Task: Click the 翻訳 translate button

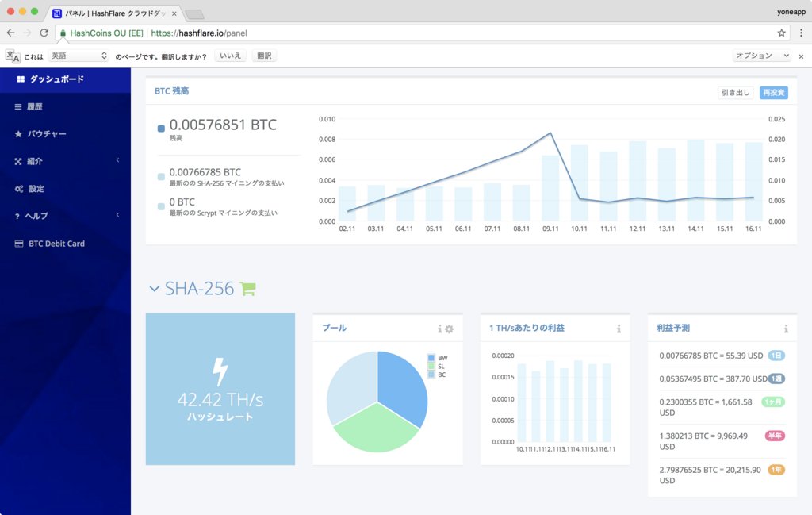Action: (x=264, y=56)
